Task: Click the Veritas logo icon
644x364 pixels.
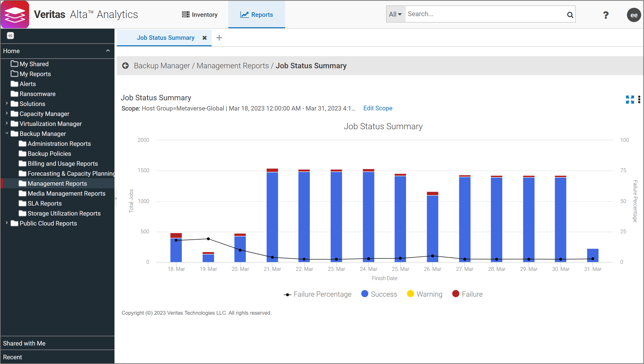Action: pos(15,15)
